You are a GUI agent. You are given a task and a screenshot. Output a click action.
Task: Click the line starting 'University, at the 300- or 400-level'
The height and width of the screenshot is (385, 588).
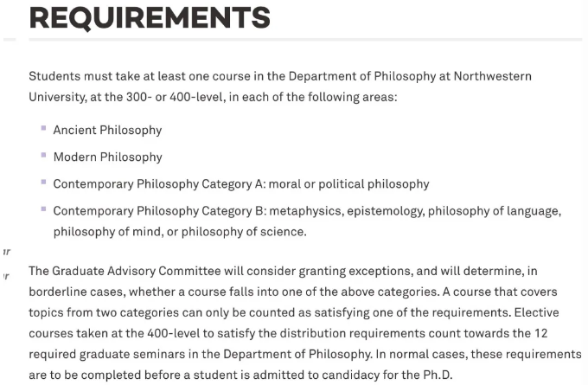213,97
